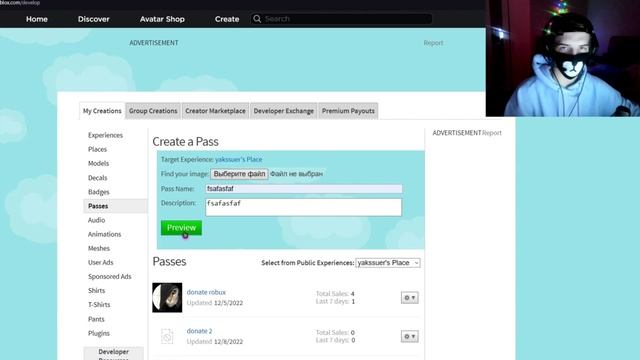This screenshot has height=360, width=640.
Task: Open Decals in the sidebar
Action: (98, 178)
